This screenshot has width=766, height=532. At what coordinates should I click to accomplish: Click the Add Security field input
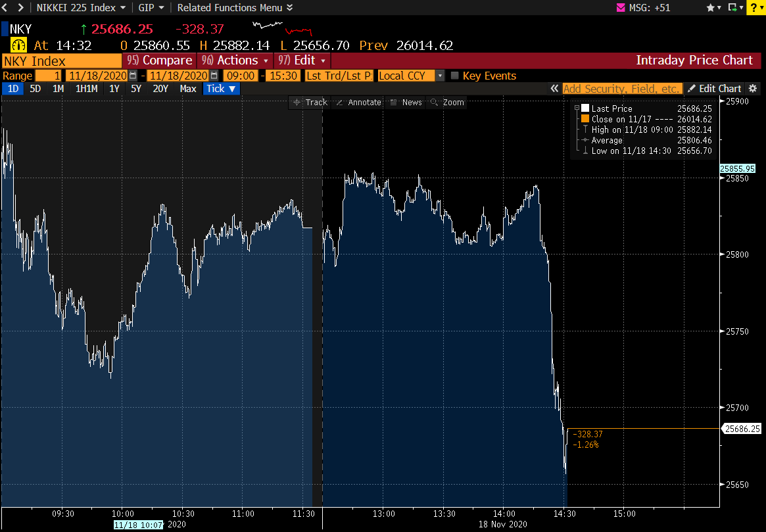coord(621,88)
